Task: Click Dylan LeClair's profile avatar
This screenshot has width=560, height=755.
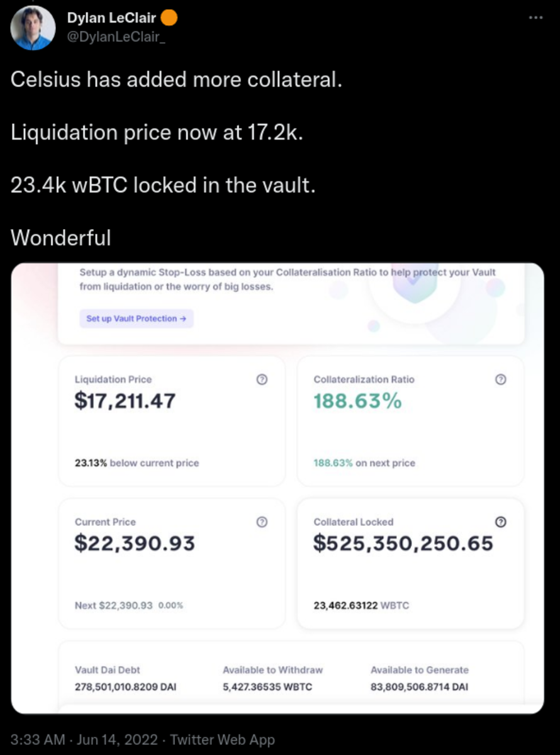Action: [x=33, y=28]
